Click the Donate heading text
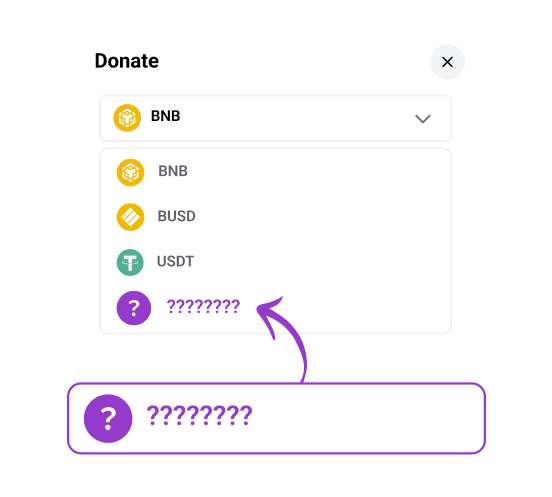The height and width of the screenshot is (497, 552). tap(127, 61)
